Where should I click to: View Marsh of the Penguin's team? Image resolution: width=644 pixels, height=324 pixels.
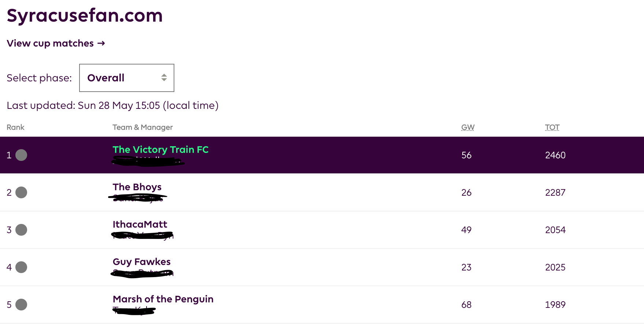click(163, 299)
